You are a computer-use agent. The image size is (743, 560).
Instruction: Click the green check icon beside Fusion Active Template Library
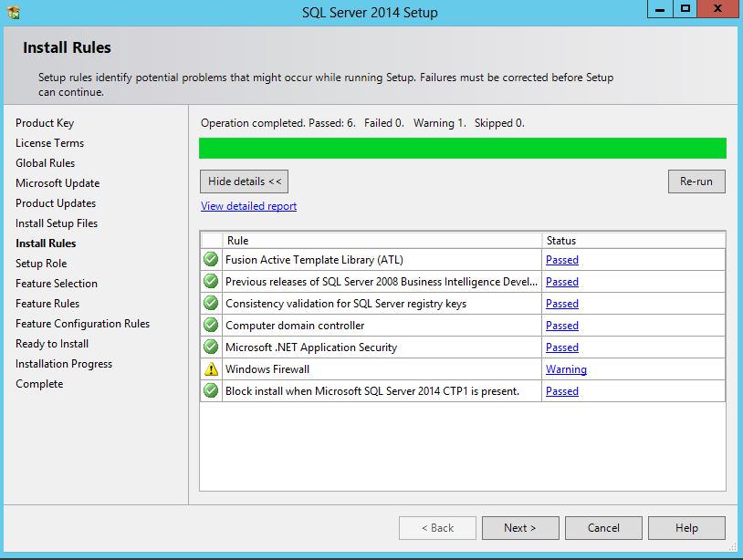pos(211,260)
